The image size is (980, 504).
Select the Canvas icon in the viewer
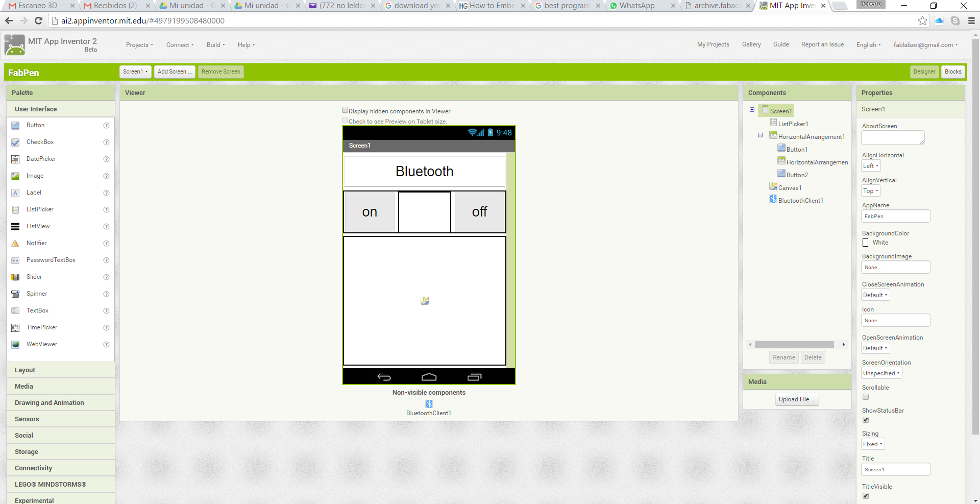click(x=425, y=301)
